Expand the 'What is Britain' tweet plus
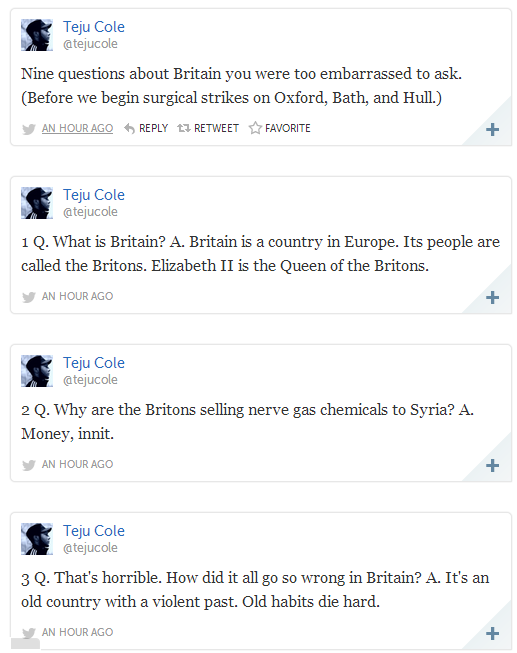Screen dimensions: 517x653 pyautogui.click(x=492, y=297)
